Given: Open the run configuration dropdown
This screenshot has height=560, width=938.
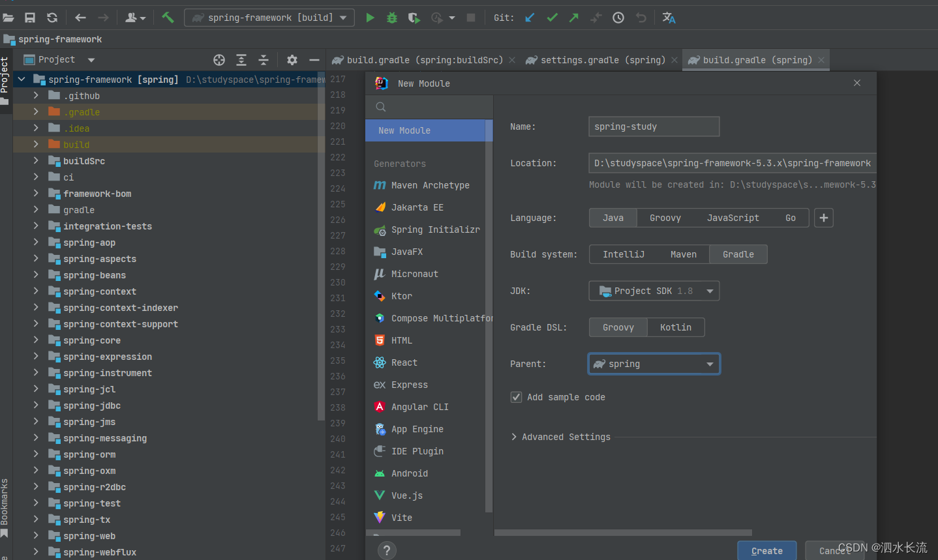Looking at the screenshot, I should click(269, 18).
